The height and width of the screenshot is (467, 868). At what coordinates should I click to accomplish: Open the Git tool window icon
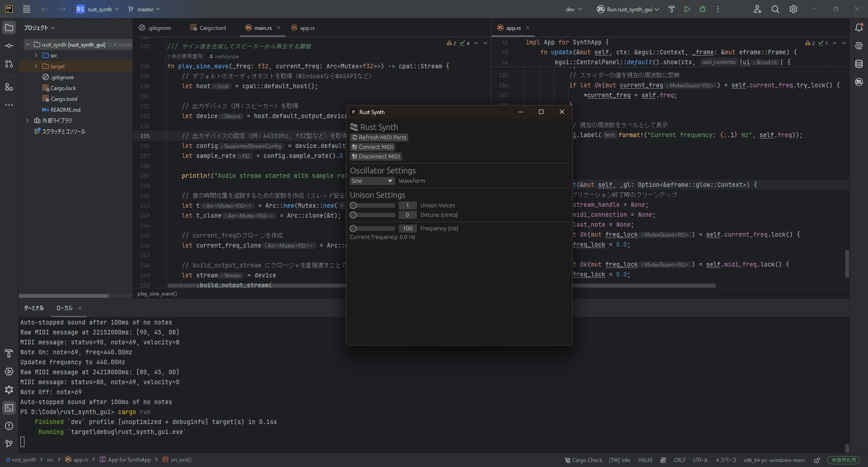click(9, 444)
